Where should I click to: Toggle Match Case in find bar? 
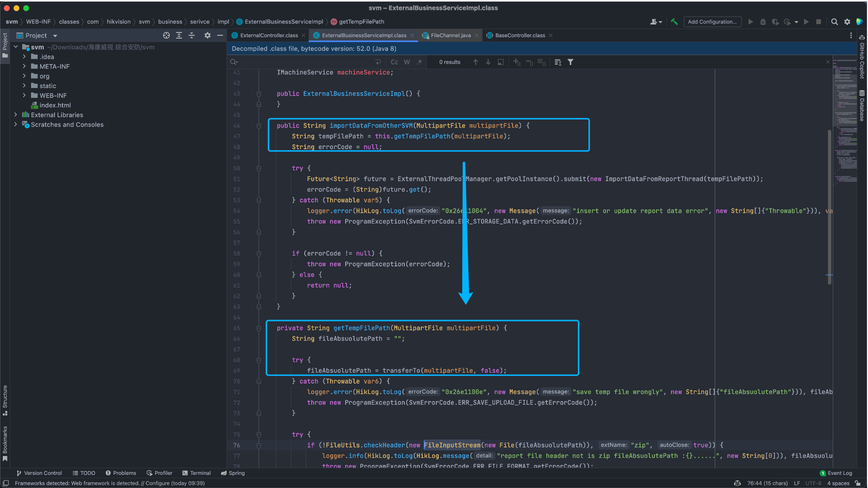tap(394, 62)
